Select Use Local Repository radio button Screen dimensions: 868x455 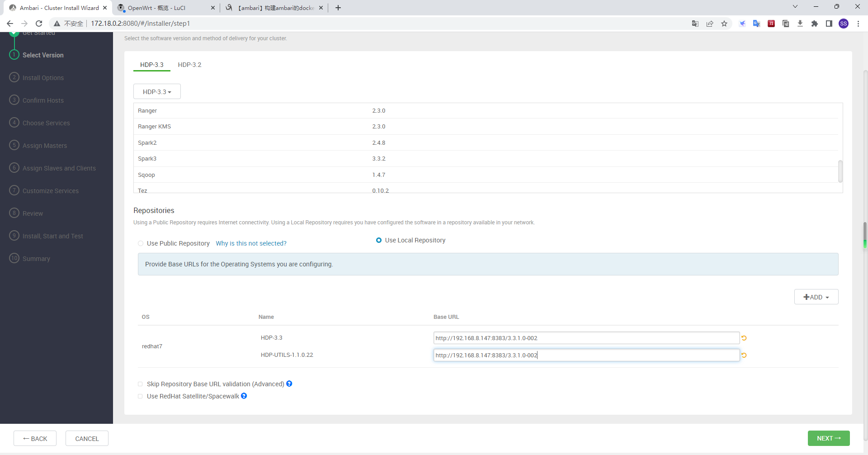(x=379, y=240)
